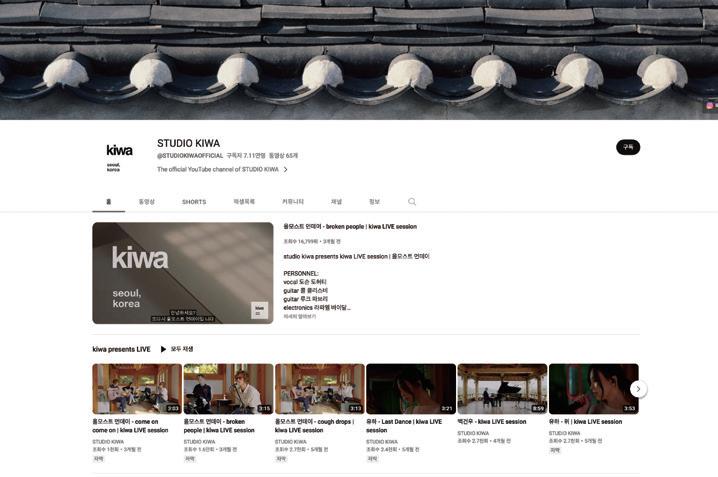Click the Instagram icon on the banner
The width and height of the screenshot is (718, 477).
tap(709, 105)
